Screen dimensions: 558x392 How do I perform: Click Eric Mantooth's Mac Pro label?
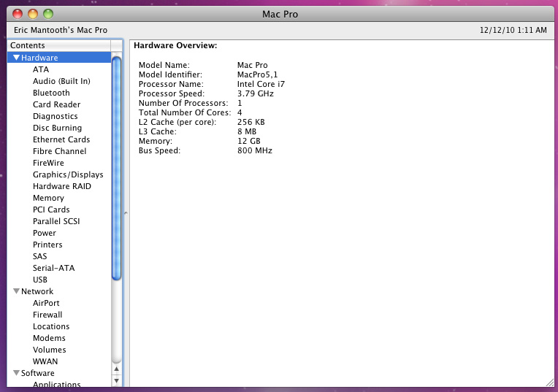tap(61, 30)
